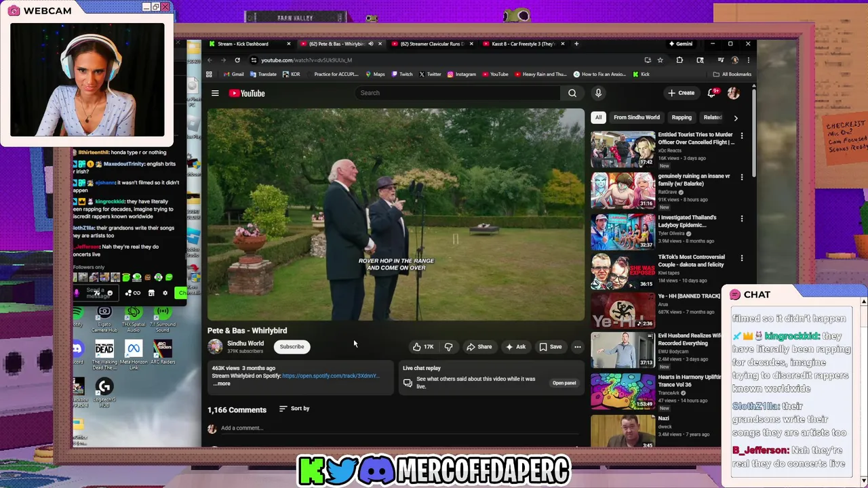Click the Ask button
The image size is (868, 488).
pyautogui.click(x=515, y=346)
